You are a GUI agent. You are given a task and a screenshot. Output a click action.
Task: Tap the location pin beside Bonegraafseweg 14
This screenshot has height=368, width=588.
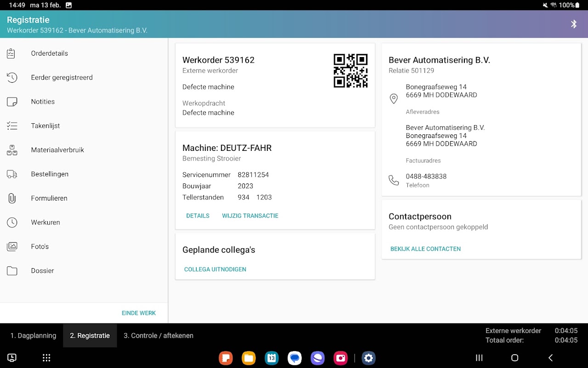pyautogui.click(x=394, y=98)
